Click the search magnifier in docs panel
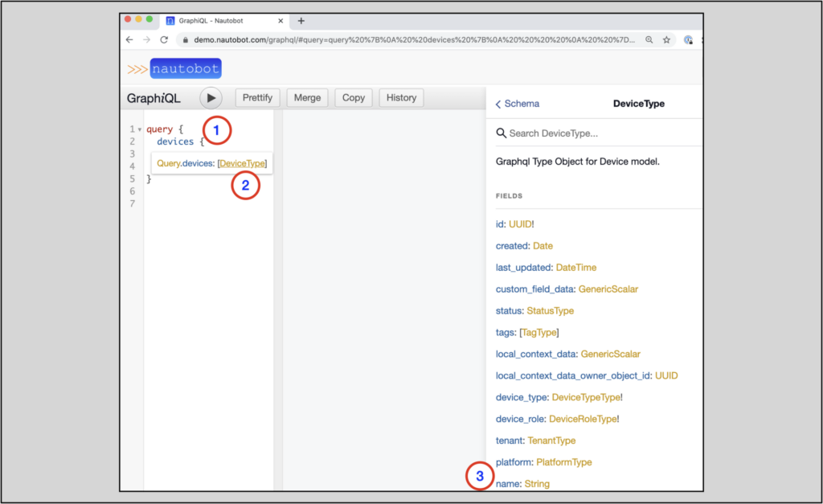 coord(502,133)
